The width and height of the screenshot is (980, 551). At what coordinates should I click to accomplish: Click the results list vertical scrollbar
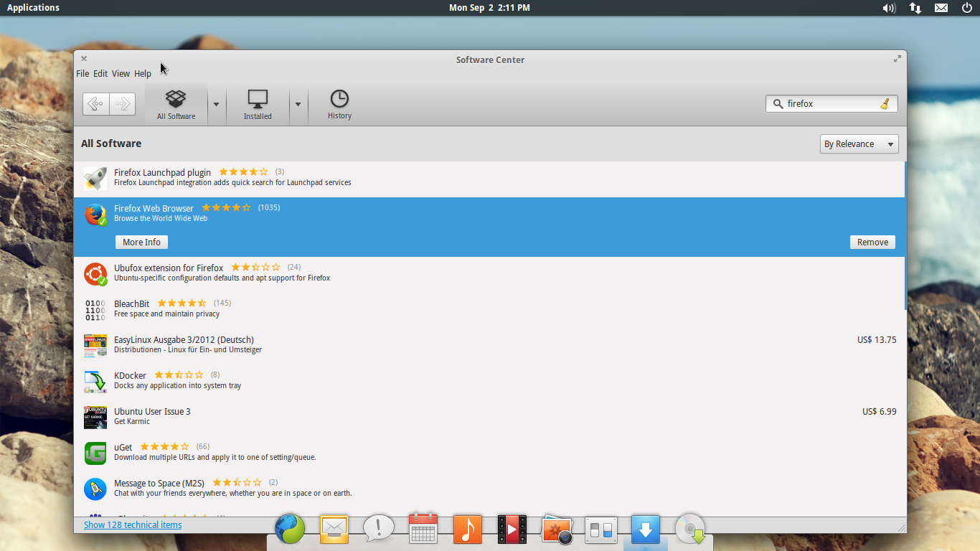[905, 235]
